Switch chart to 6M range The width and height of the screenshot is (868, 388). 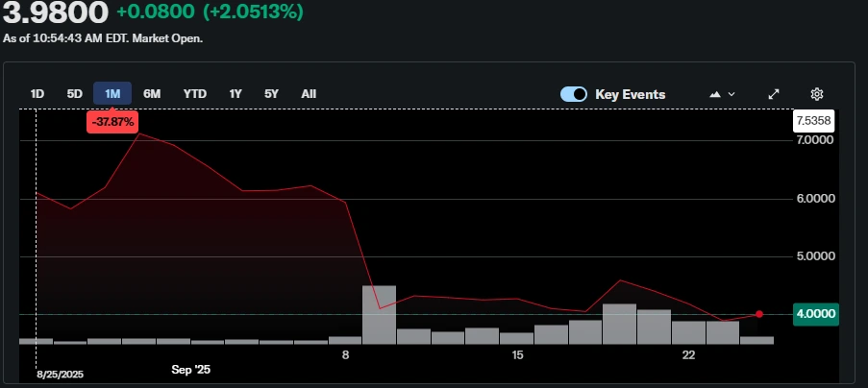coord(152,94)
